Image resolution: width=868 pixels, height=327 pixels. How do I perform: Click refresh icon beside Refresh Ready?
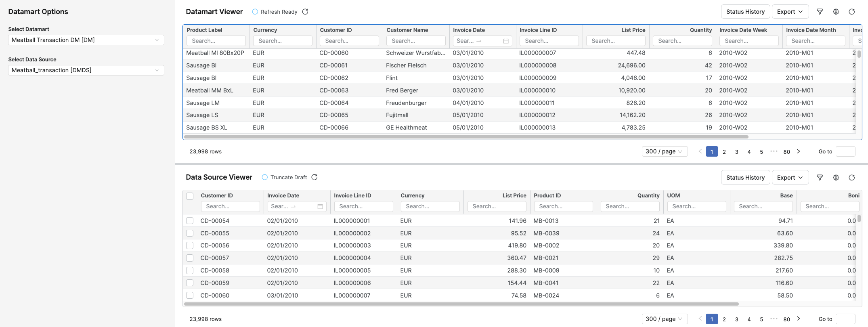[305, 12]
